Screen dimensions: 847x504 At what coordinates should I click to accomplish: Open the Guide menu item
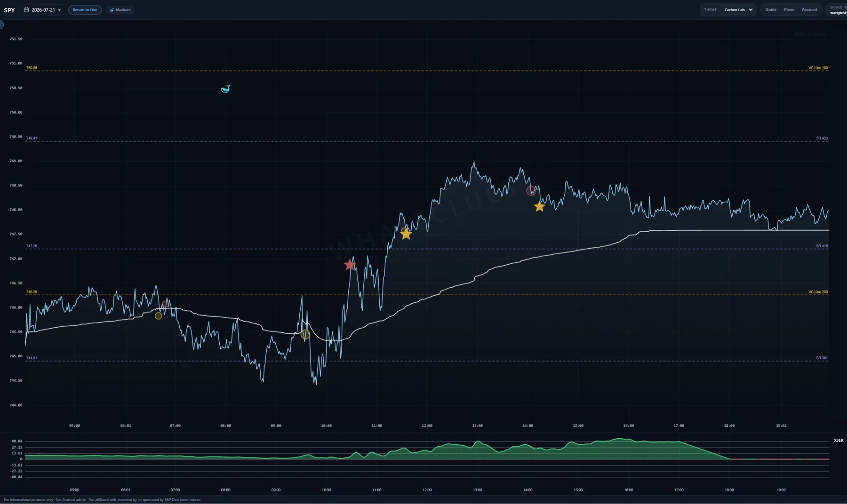click(x=771, y=9)
